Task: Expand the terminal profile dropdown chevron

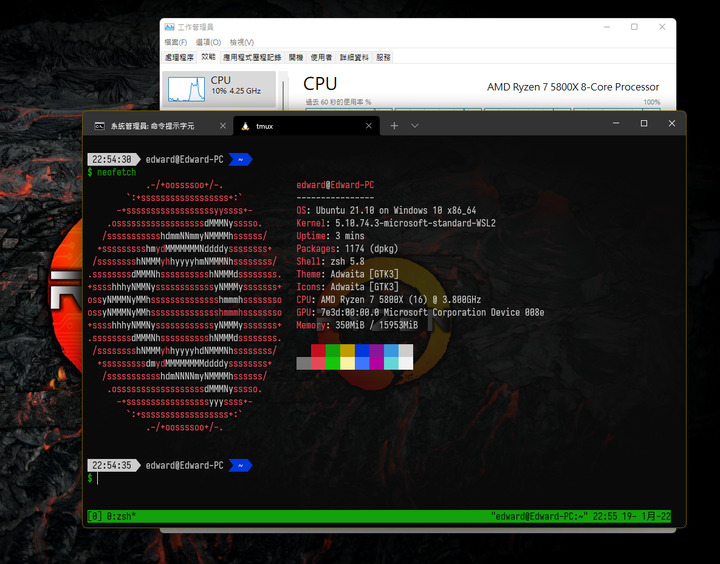Action: coord(415,125)
